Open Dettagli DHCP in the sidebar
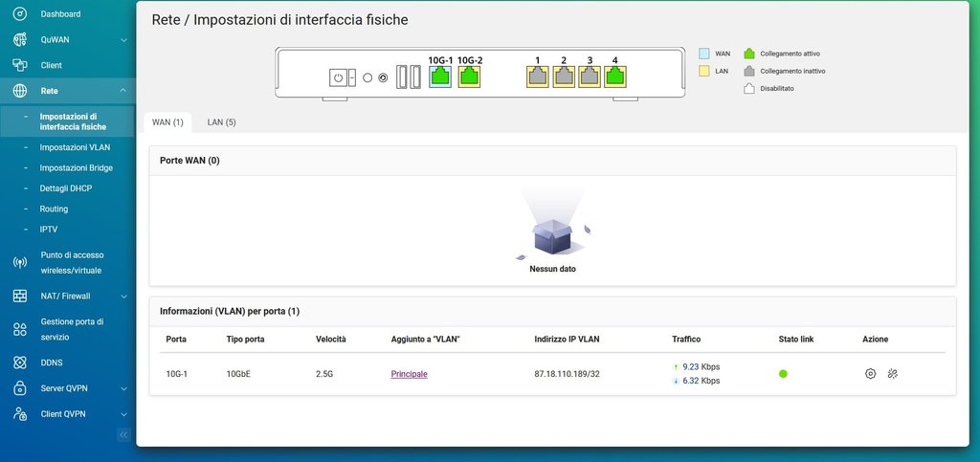Viewport: 980px width, 462px height. 65,188
